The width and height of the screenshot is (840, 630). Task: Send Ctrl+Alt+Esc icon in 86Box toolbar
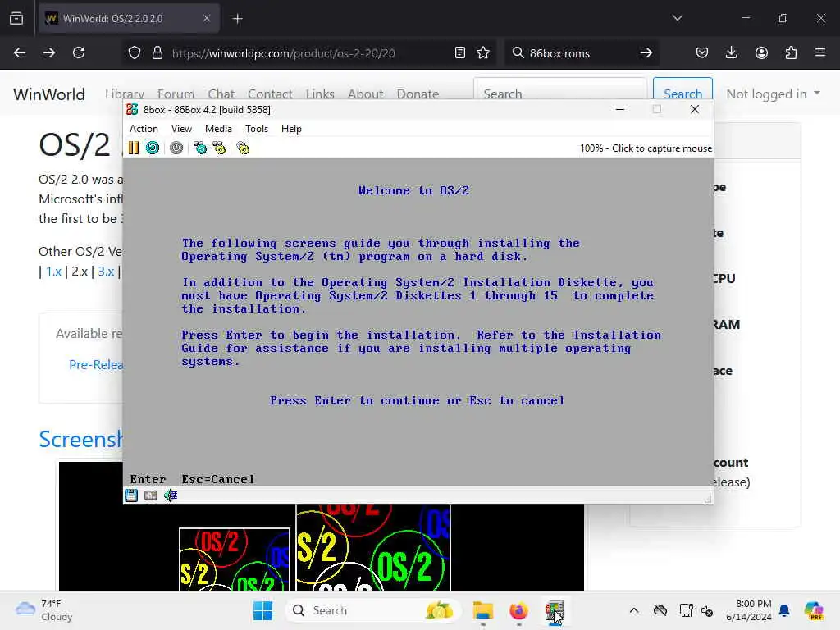pyautogui.click(x=219, y=148)
